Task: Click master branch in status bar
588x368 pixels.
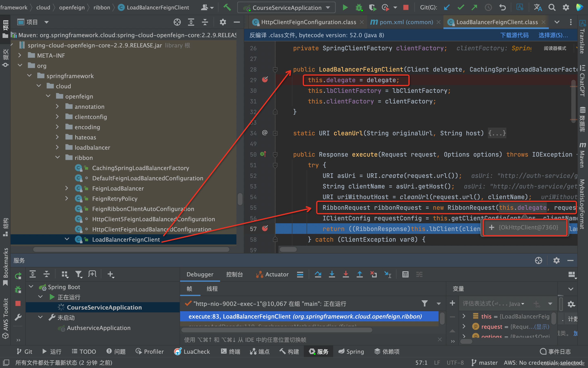Action: (484, 363)
